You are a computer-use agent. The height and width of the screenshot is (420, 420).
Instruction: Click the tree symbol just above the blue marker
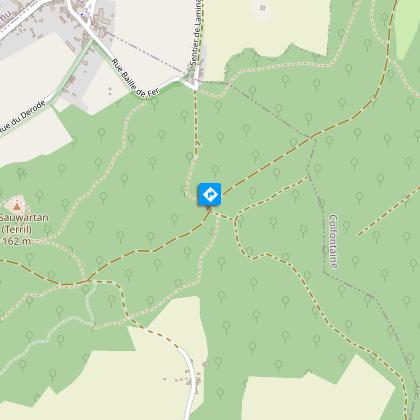pos(216,170)
